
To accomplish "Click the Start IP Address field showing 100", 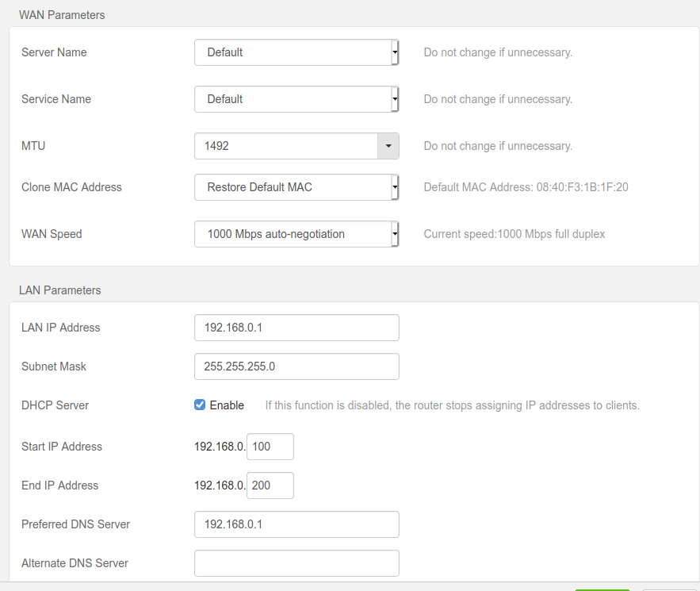I will click(270, 447).
